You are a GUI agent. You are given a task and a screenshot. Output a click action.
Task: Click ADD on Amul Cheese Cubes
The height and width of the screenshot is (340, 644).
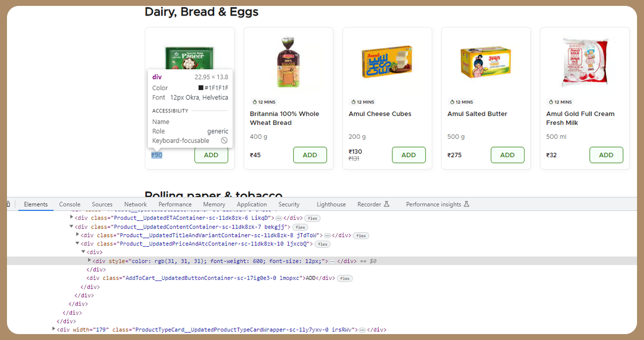pos(409,155)
